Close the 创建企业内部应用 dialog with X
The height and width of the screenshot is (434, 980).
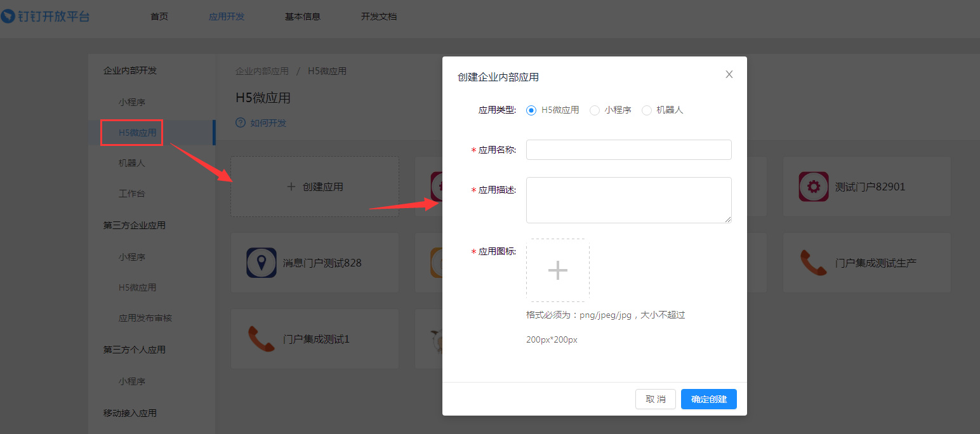point(729,74)
